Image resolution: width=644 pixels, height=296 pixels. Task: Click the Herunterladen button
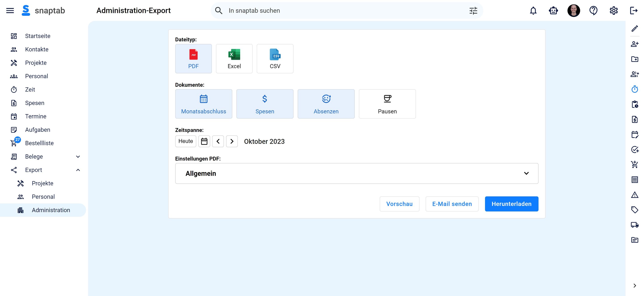tap(511, 204)
